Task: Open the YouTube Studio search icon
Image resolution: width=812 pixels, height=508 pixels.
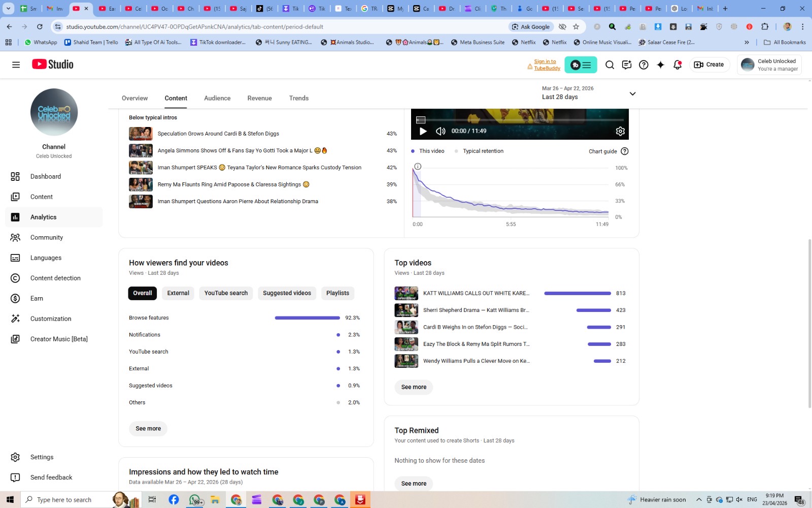Action: point(610,65)
